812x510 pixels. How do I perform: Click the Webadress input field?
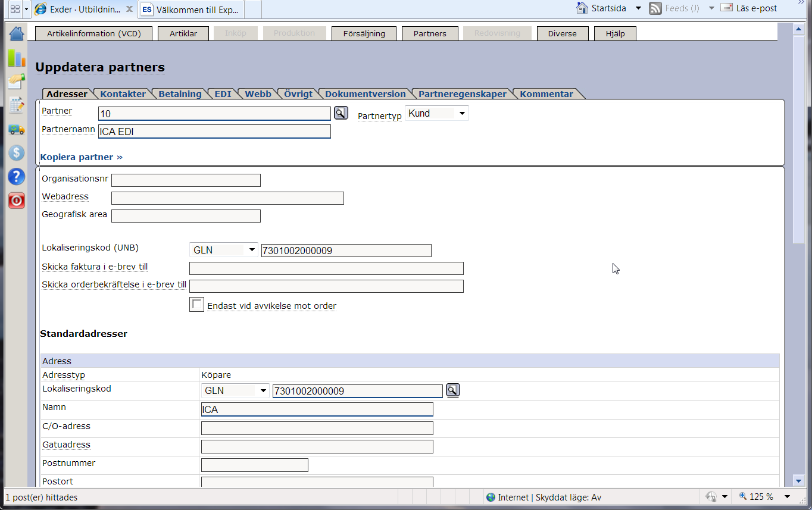227,198
